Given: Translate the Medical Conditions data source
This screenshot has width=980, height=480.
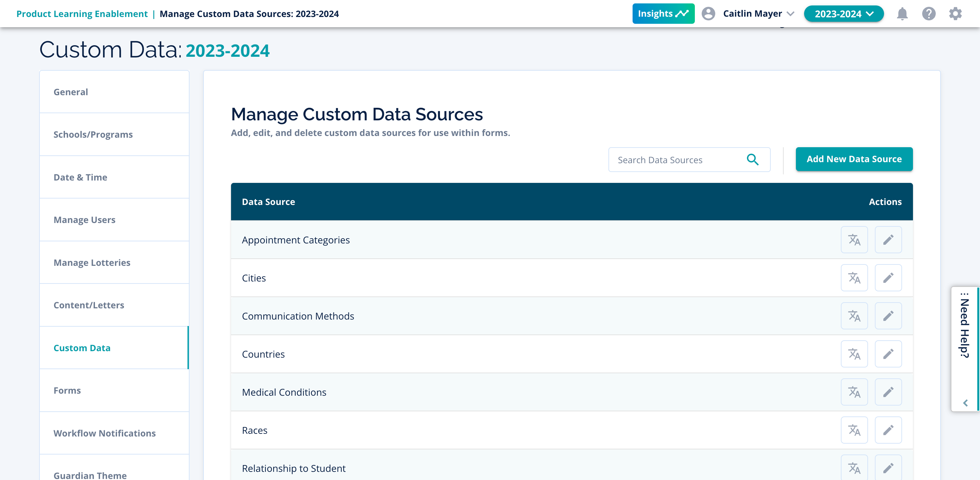Looking at the screenshot, I should coord(854,392).
